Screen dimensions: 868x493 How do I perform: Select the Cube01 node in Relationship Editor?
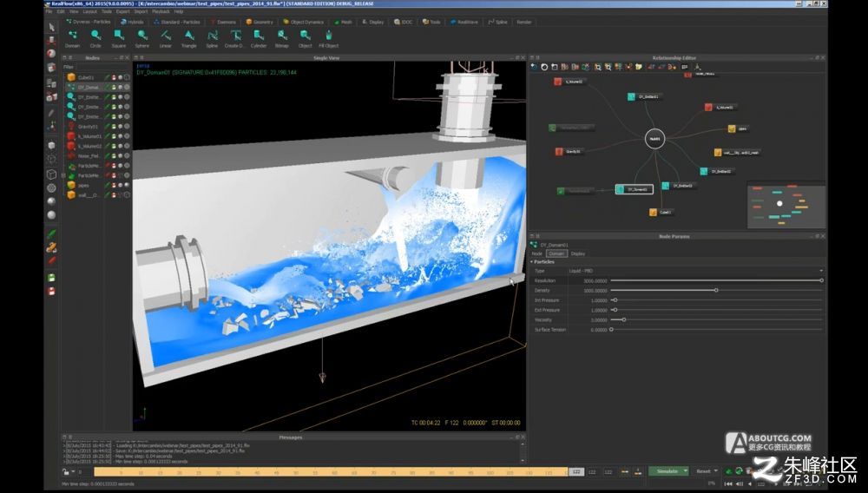661,212
